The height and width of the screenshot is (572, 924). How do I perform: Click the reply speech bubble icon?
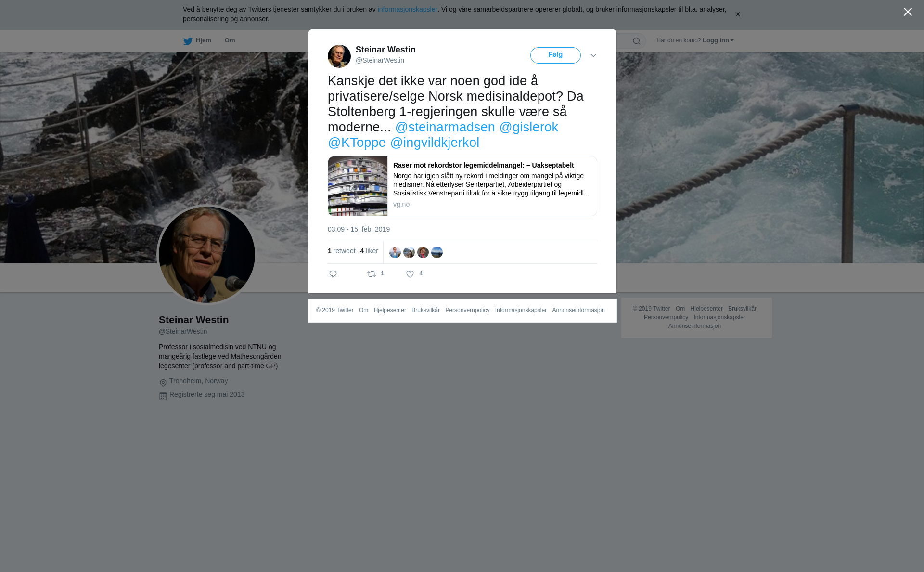[x=333, y=274]
